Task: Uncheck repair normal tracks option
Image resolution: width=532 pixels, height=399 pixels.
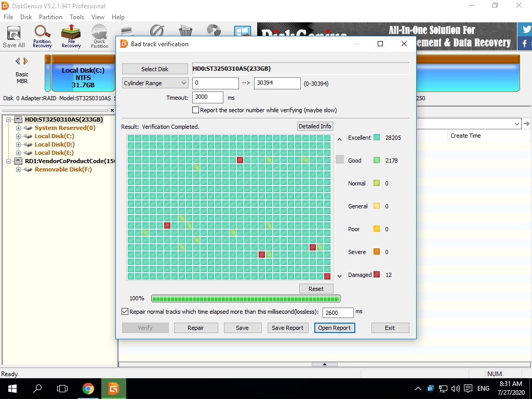Action: pyautogui.click(x=125, y=312)
